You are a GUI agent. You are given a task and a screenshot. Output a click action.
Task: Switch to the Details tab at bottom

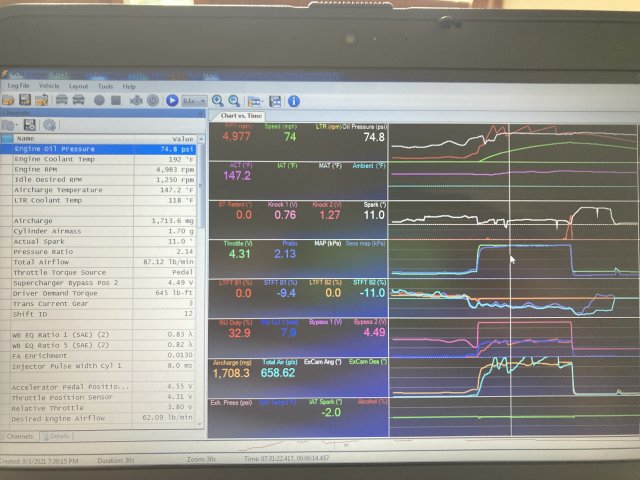coord(58,437)
